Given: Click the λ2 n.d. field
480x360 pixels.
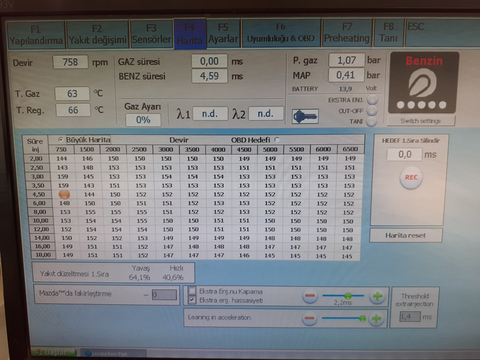Looking at the screenshot, I should (266, 114).
